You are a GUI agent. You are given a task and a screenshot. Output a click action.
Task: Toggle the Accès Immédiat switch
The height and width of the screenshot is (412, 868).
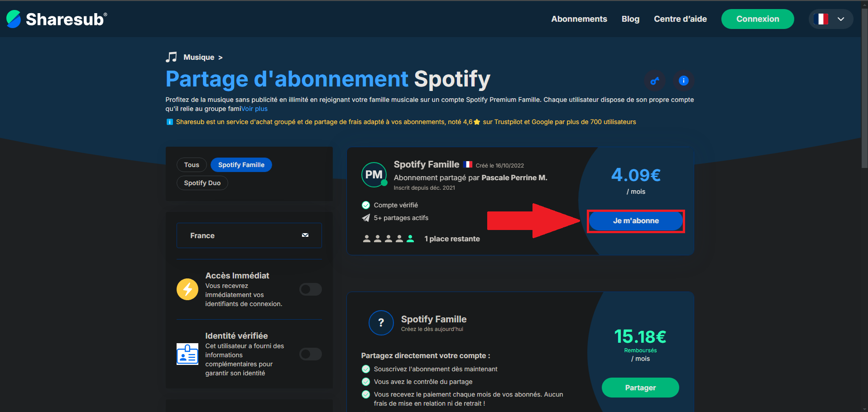pyautogui.click(x=311, y=289)
